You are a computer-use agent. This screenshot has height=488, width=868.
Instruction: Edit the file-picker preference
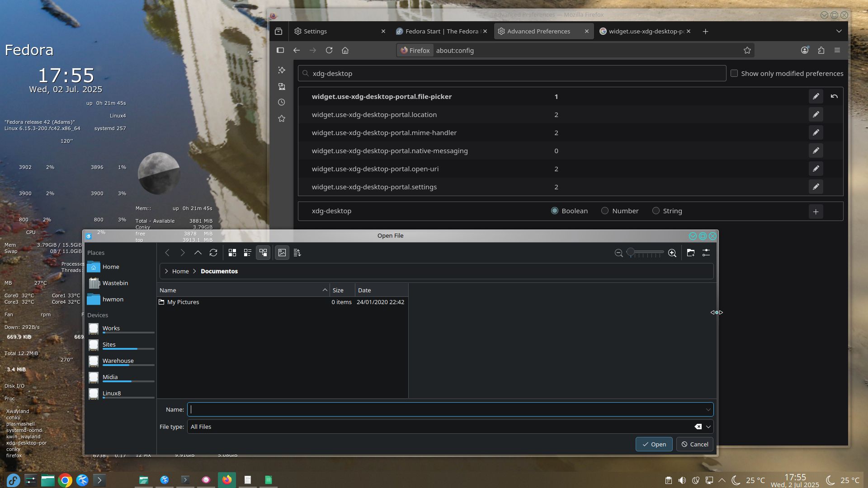click(816, 96)
